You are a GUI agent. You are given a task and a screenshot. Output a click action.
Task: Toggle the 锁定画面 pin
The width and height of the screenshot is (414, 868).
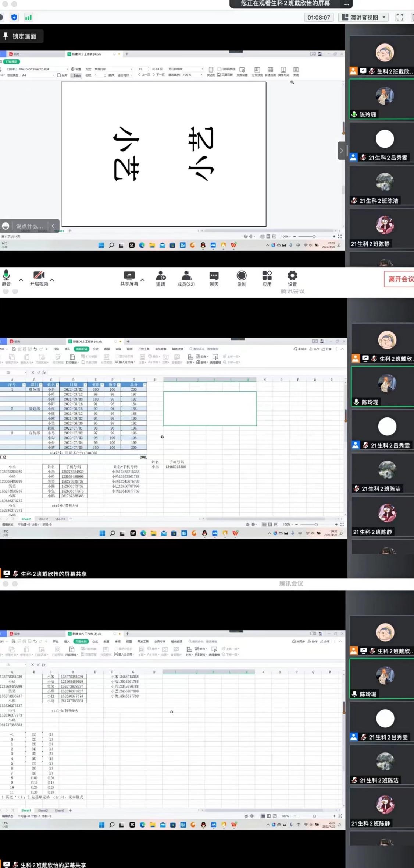20,36
